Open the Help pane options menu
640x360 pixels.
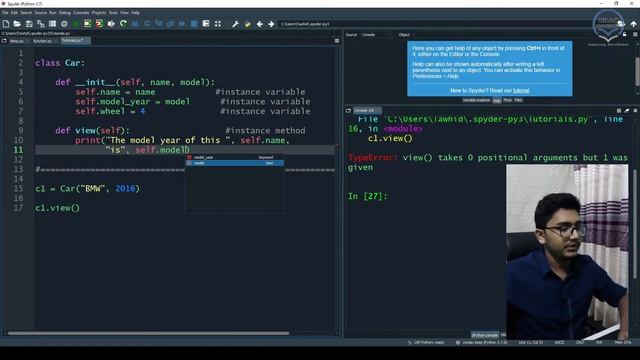click(x=635, y=35)
